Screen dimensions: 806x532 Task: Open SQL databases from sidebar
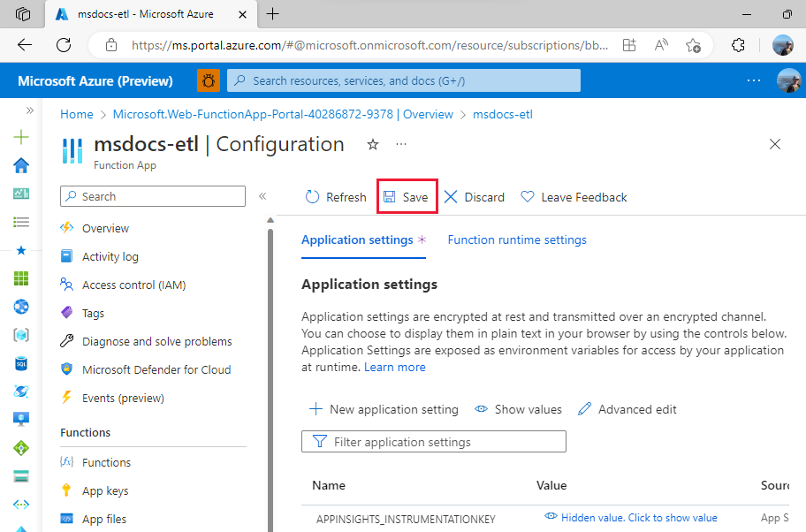tap(20, 363)
